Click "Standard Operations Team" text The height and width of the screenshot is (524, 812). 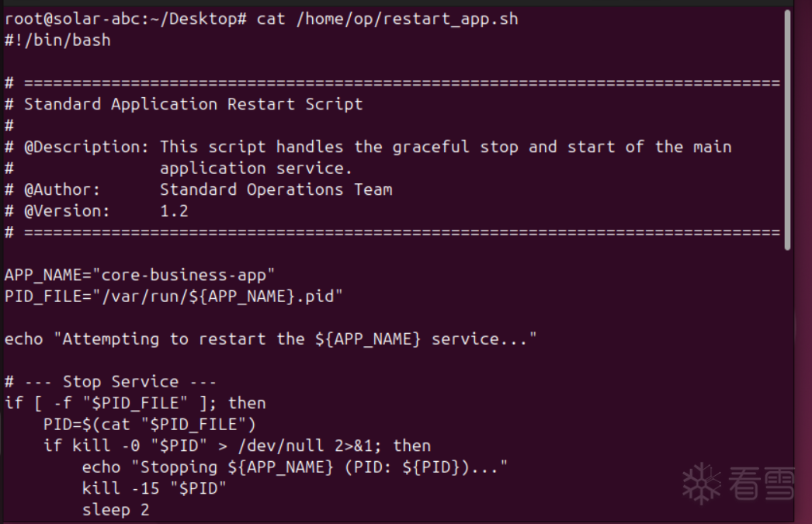click(276, 189)
